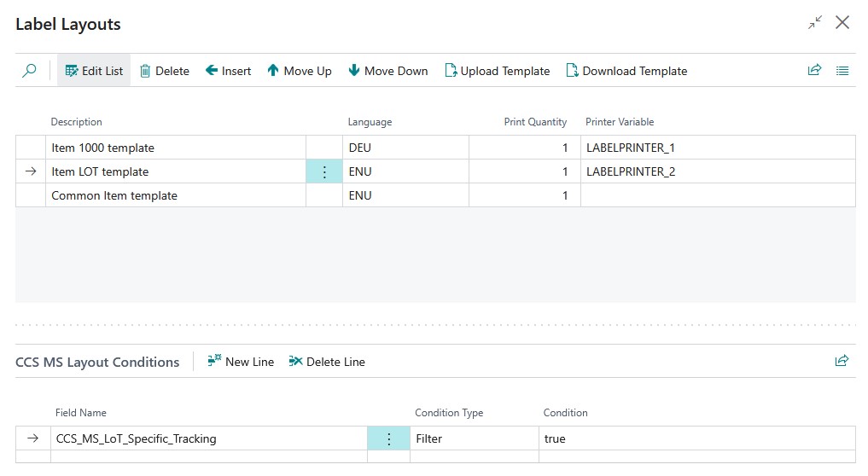This screenshot has height=476, width=868.
Task: Click LABELPRINTER_1 printer variable cell
Action: click(x=631, y=148)
